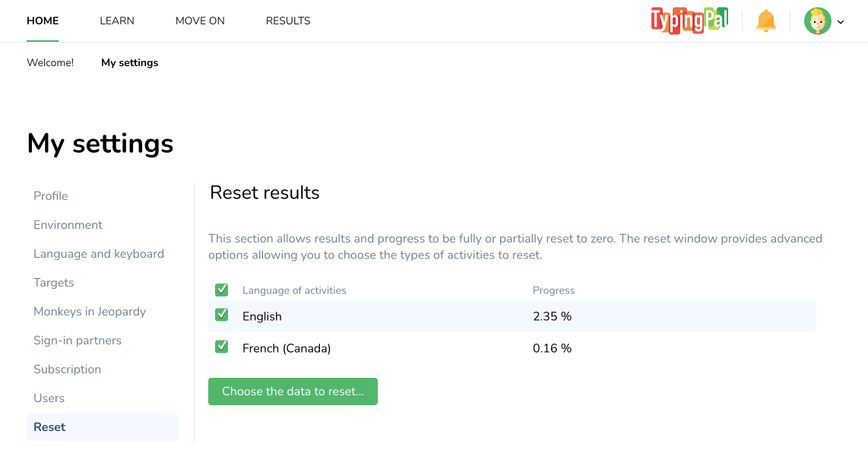
Task: Uncheck the English language checkbox
Action: 222,315
